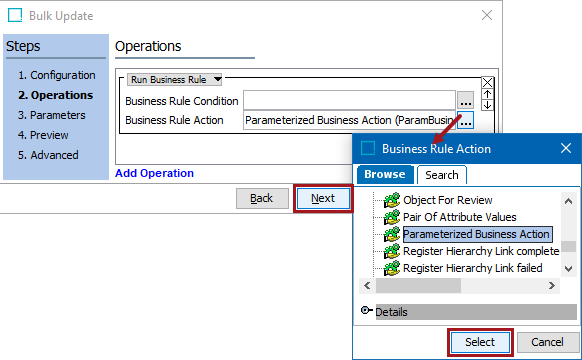Click the Business Rule Action field
Viewport: 582px width, 360px height.
[349, 120]
